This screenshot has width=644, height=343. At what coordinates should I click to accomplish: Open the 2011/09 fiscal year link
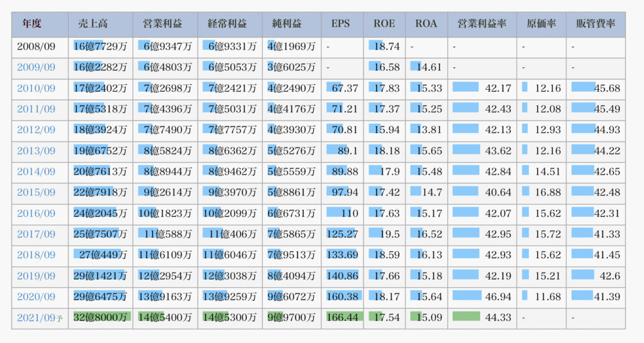[x=36, y=109]
